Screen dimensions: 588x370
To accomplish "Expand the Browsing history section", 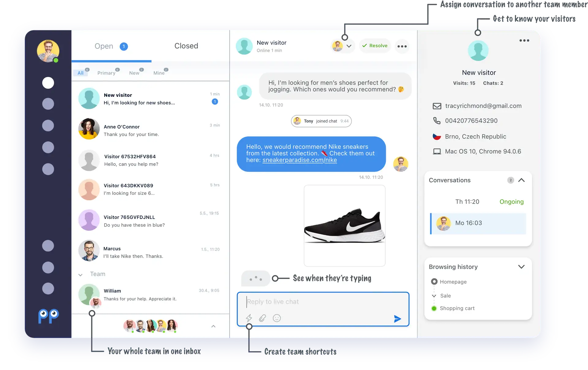I will (522, 267).
